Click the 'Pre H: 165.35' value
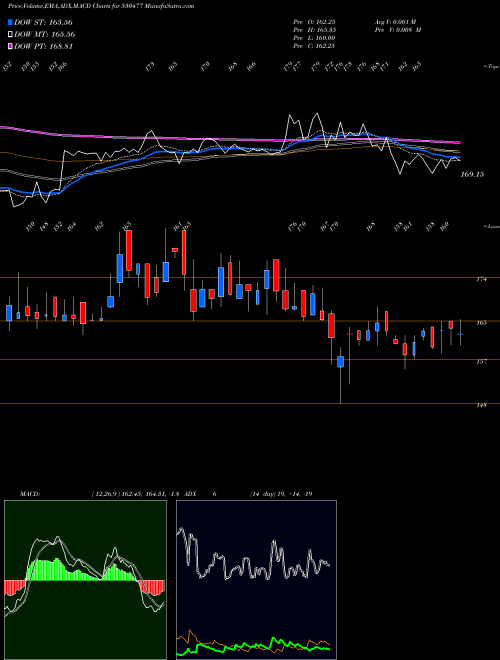Viewport: 500px width, 660px height. 314,30
